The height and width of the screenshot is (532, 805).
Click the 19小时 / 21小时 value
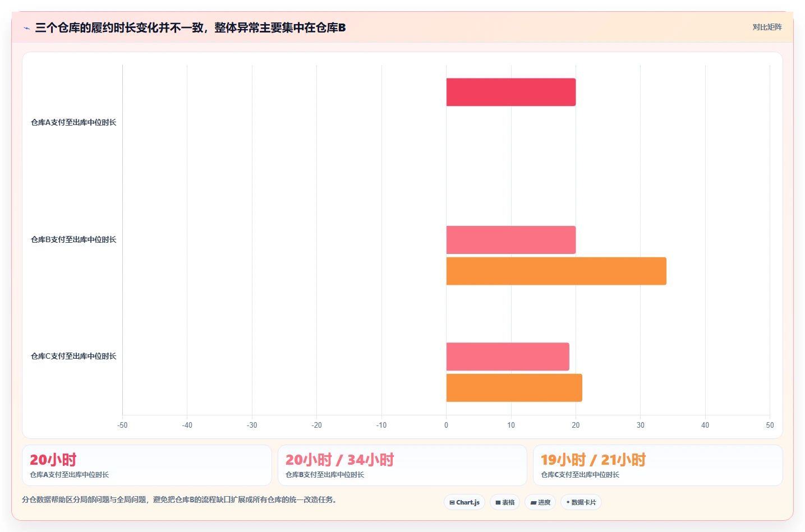click(x=594, y=460)
